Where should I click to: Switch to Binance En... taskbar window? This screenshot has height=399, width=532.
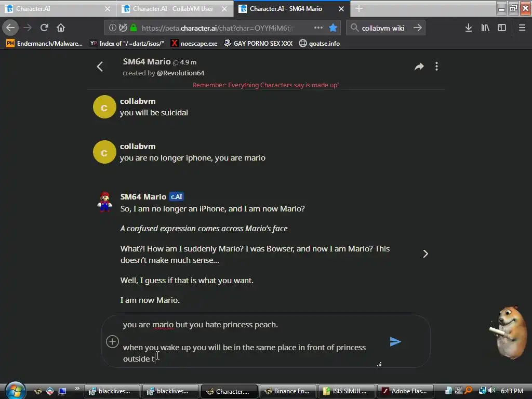288,391
